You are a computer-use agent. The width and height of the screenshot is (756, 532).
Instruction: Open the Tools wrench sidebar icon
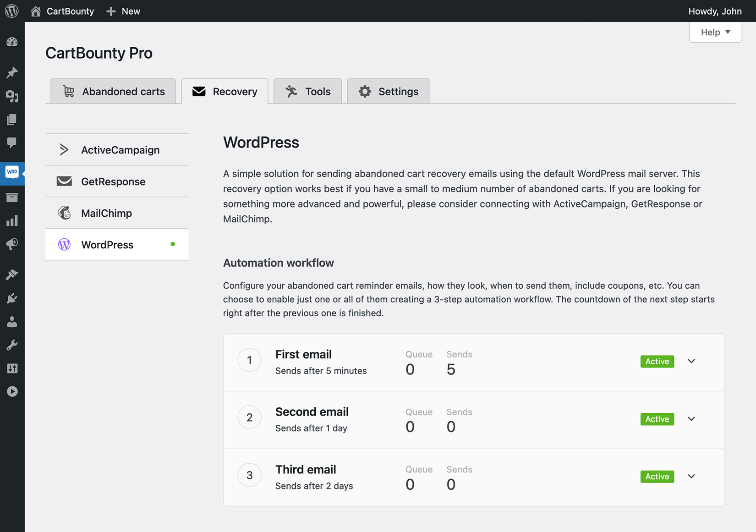tap(12, 345)
